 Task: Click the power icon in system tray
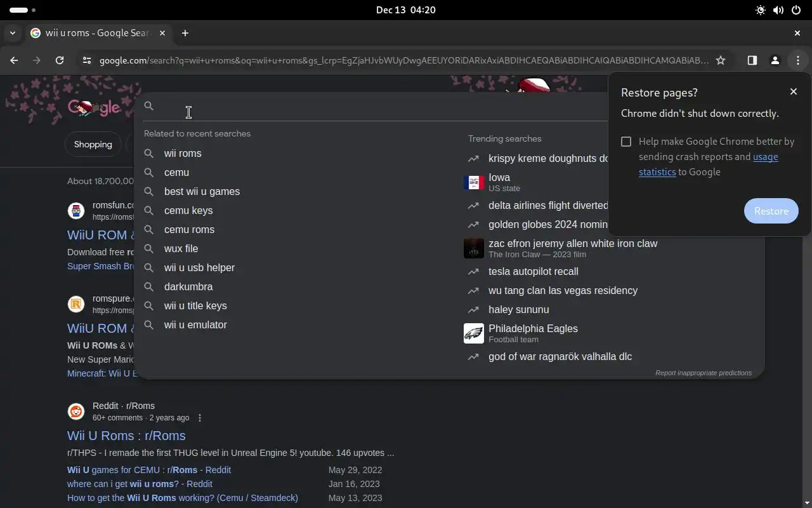point(796,10)
